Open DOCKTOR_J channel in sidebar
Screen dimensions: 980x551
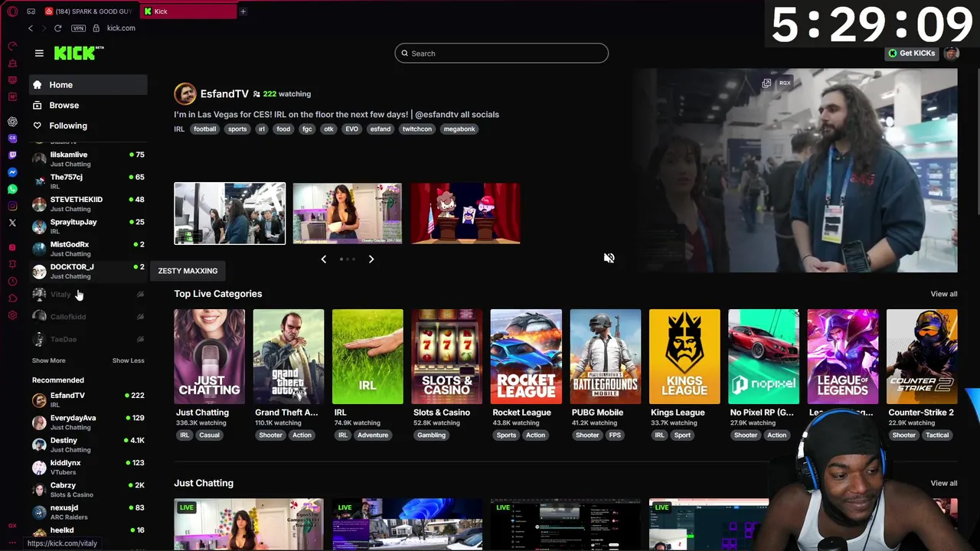tap(88, 271)
